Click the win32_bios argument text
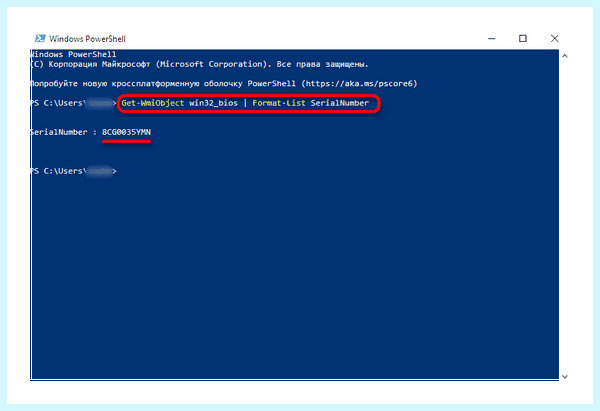 (x=214, y=103)
